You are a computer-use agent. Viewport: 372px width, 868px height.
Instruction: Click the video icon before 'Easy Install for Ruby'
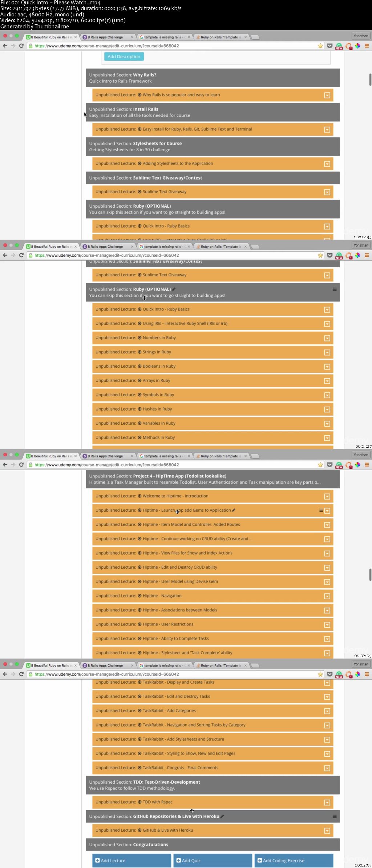139,129
